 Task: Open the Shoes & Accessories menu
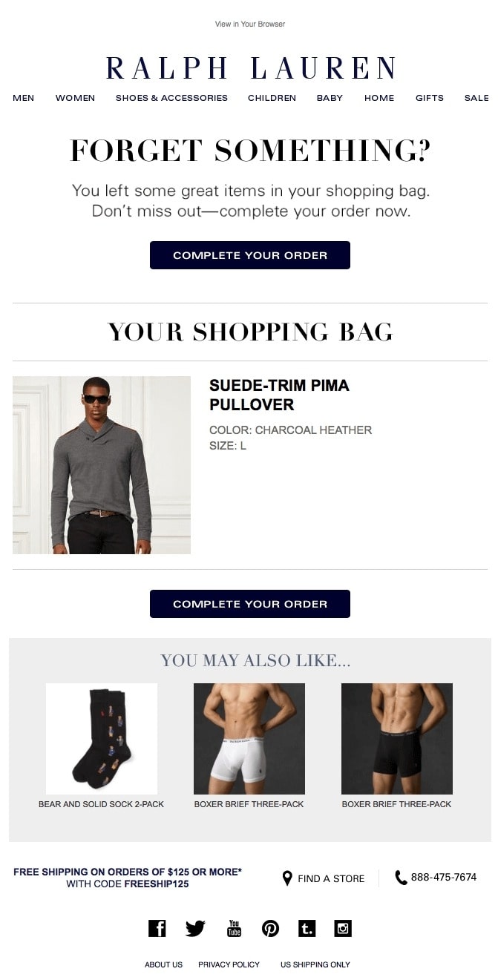pos(171,98)
